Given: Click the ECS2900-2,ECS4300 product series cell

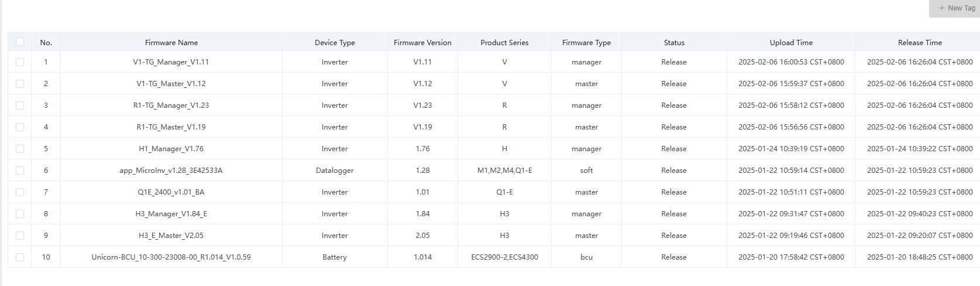Looking at the screenshot, I should (x=504, y=257).
